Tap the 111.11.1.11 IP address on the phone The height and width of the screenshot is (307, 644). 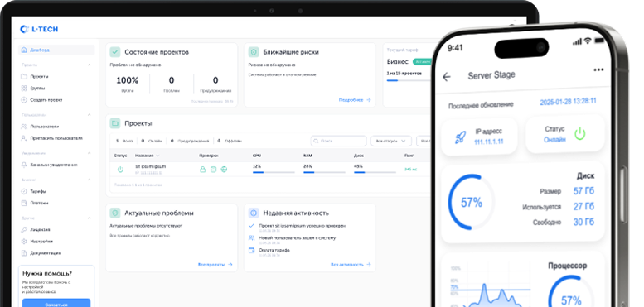pos(489,142)
